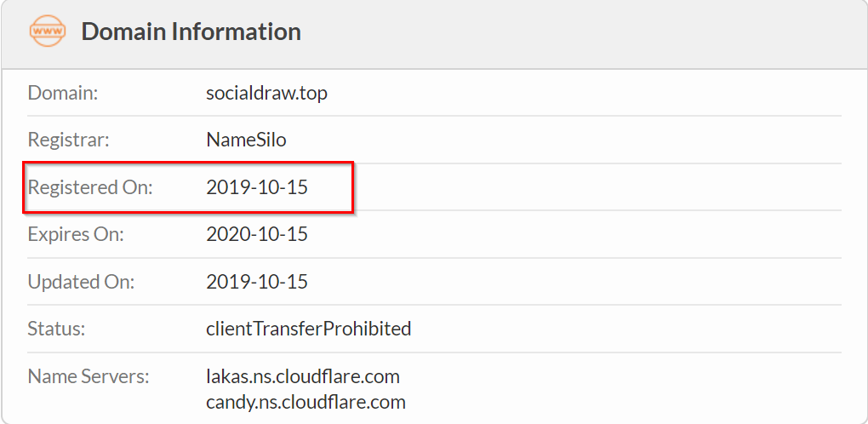
Task: Click the candy.ns.cloudflare.com name server
Action: (306, 402)
